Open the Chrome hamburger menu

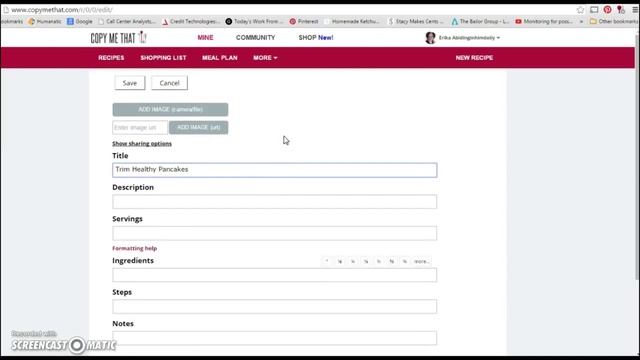coord(635,10)
